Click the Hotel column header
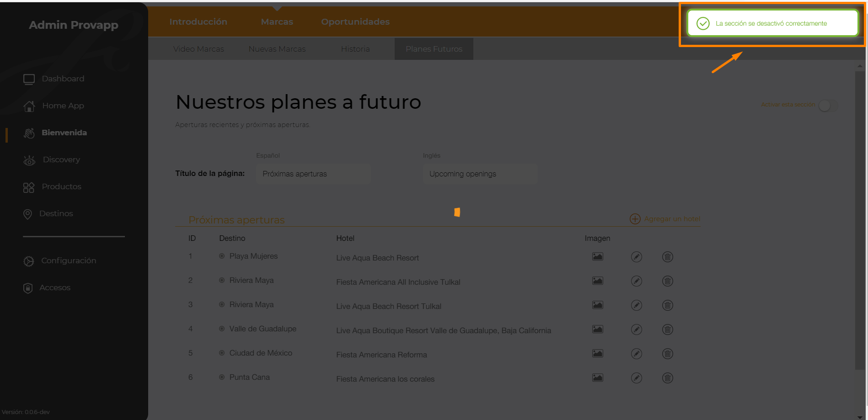Image resolution: width=868 pixels, height=420 pixels. pos(345,238)
